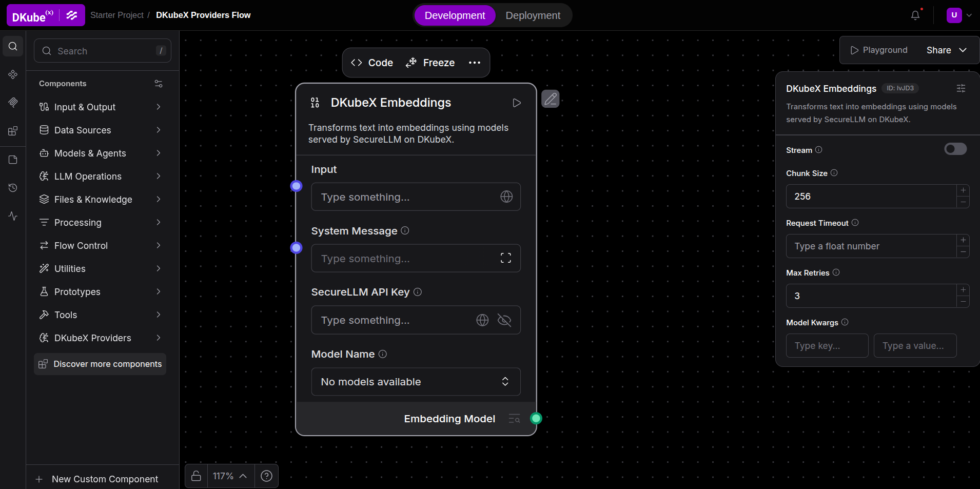Focus the Model Kwargs value field
This screenshot has height=489, width=980.
tap(915, 346)
